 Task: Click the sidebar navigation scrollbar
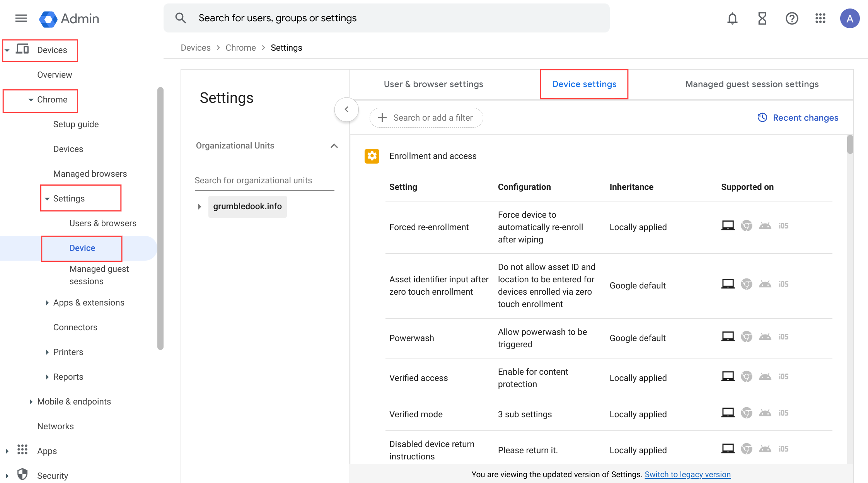pos(160,218)
